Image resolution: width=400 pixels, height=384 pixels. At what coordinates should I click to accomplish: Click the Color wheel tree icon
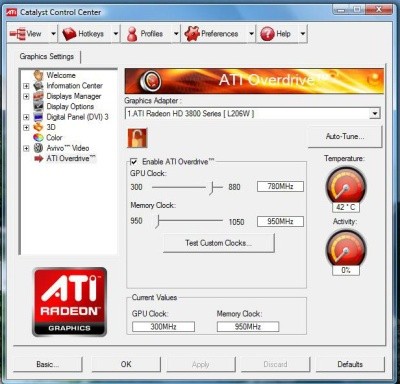[x=38, y=137]
